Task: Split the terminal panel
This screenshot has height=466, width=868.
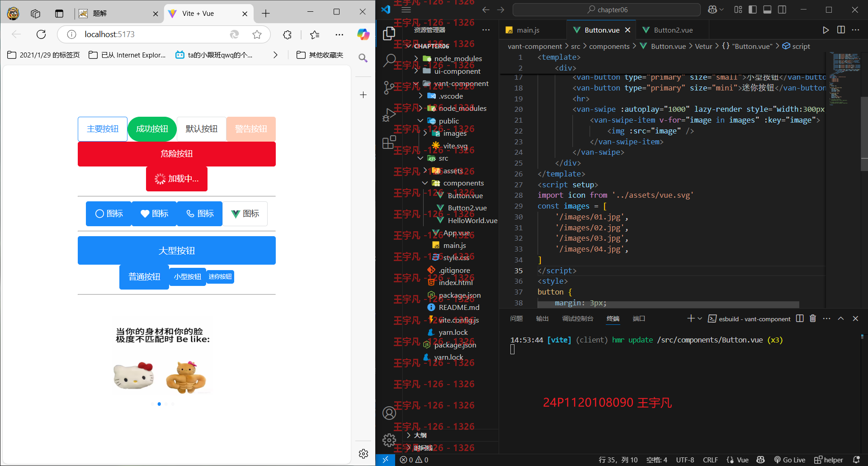Action: 800,319
